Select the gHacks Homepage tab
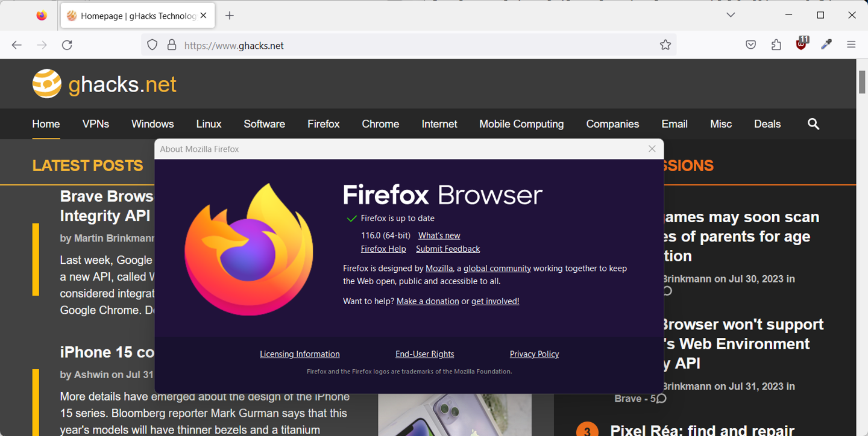This screenshot has width=868, height=436. pyautogui.click(x=137, y=16)
